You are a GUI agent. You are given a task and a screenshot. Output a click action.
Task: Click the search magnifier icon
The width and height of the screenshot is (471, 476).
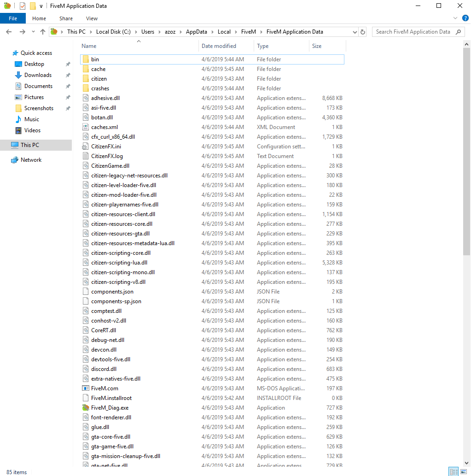tap(458, 32)
